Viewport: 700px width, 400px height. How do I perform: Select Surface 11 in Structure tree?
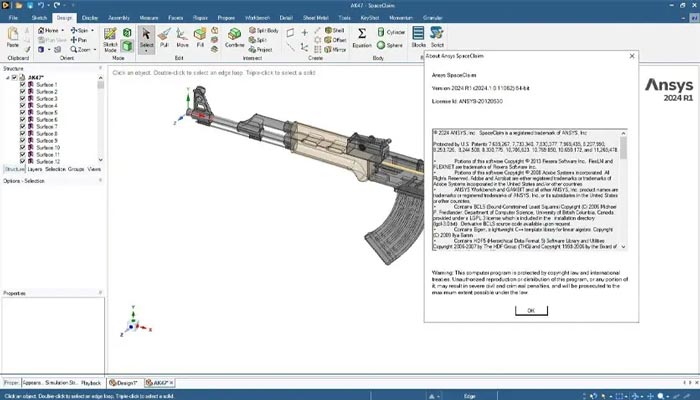(x=48, y=154)
